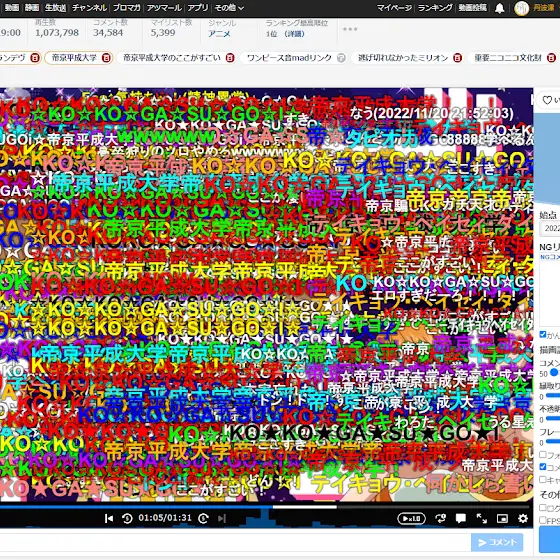Image resolution: width=560 pixels, height=560 pixels.
Task: Click the comment input field
Action: 234,542
